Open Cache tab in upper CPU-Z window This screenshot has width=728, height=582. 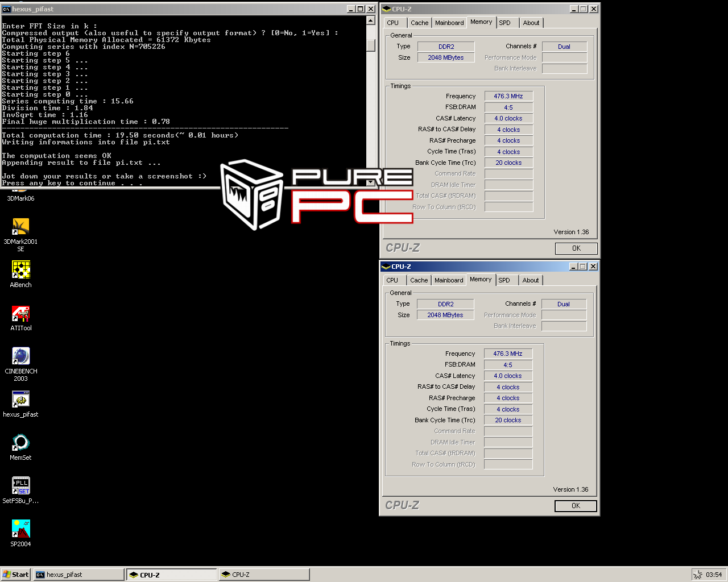pyautogui.click(x=420, y=23)
